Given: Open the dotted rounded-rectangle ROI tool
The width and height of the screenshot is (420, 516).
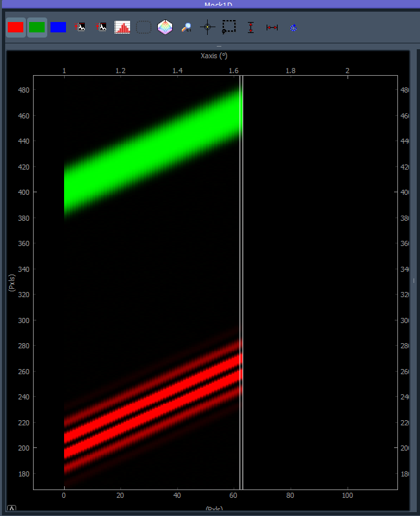Looking at the screenshot, I should coord(144,27).
